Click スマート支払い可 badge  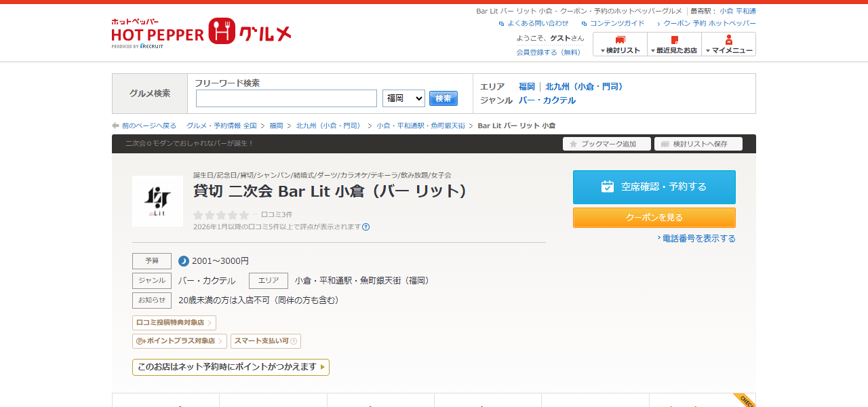[x=266, y=341]
